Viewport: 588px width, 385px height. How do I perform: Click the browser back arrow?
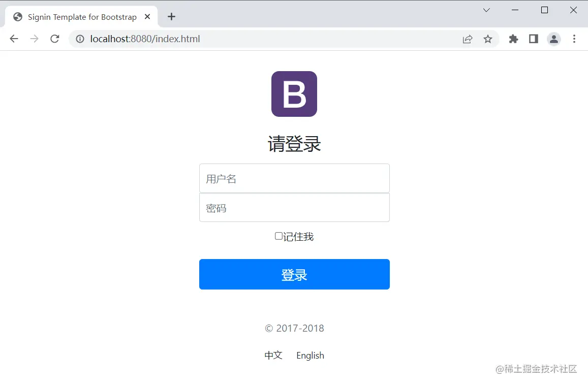[14, 39]
